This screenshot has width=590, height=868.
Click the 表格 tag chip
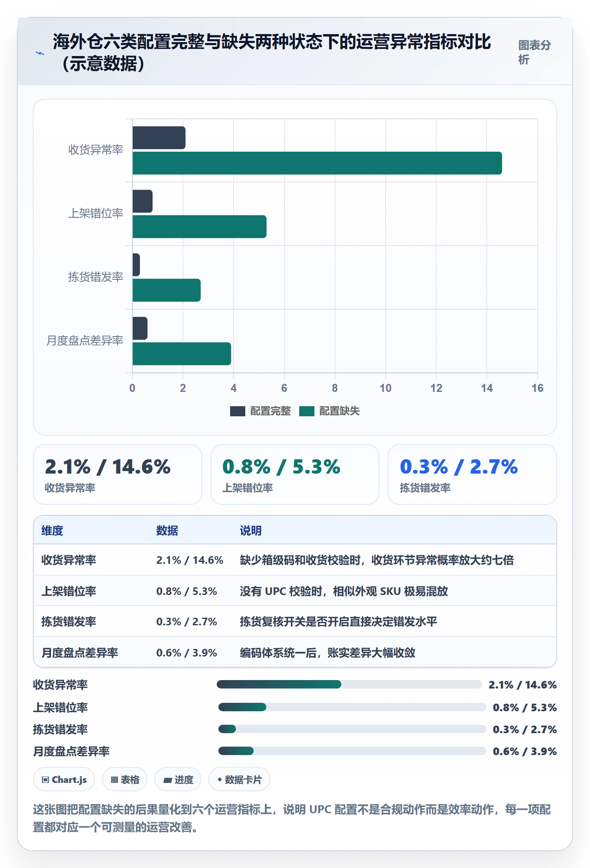tap(125, 780)
